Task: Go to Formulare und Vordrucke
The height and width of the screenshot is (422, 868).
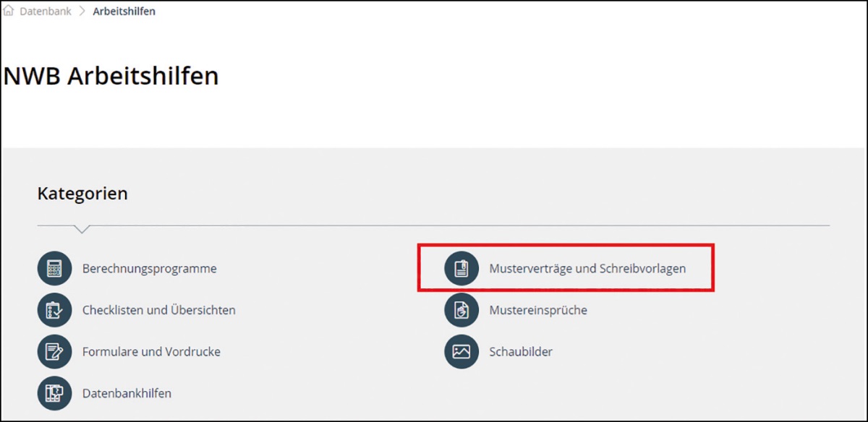Action: 151,353
